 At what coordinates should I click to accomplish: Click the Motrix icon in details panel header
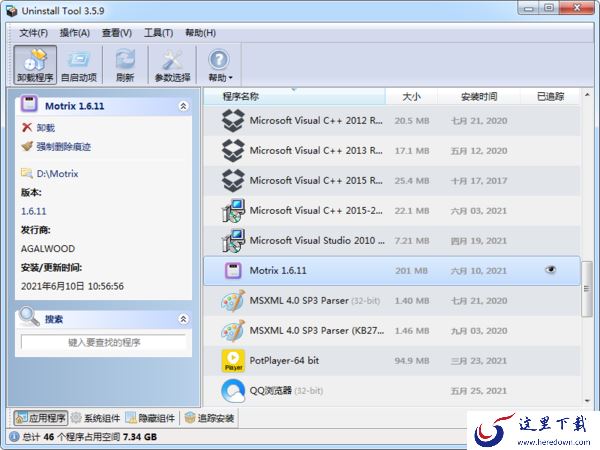(29, 104)
